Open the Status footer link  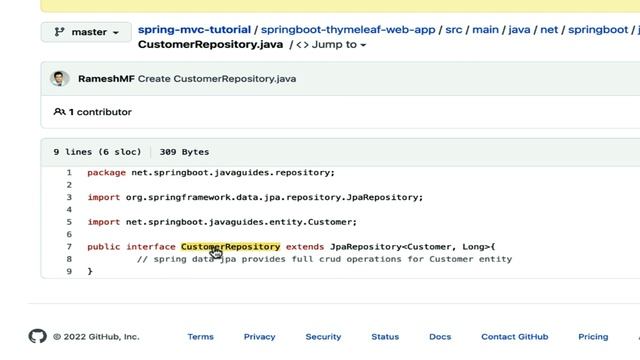[385, 337]
